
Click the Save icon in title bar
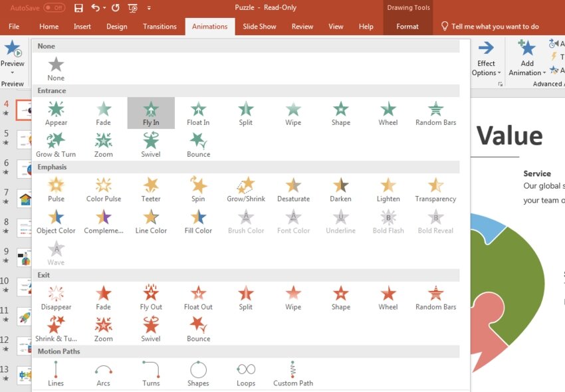pos(78,8)
